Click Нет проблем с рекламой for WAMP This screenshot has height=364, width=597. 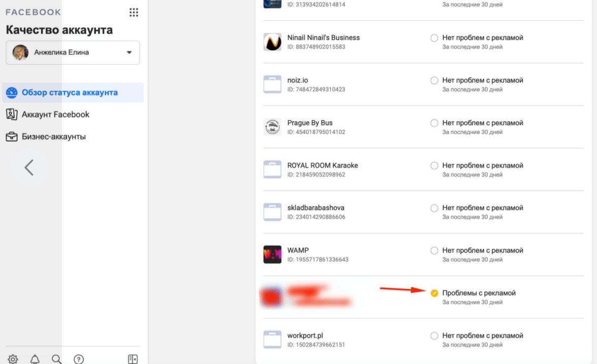482,251
